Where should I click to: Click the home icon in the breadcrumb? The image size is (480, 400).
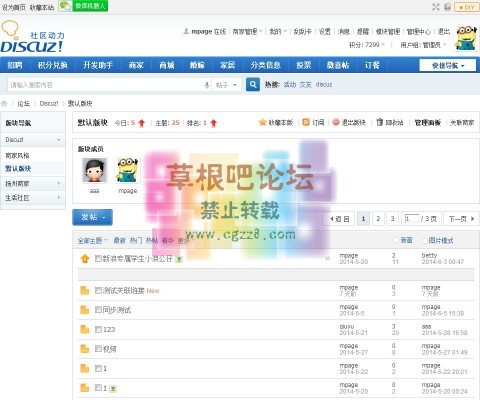(4, 103)
